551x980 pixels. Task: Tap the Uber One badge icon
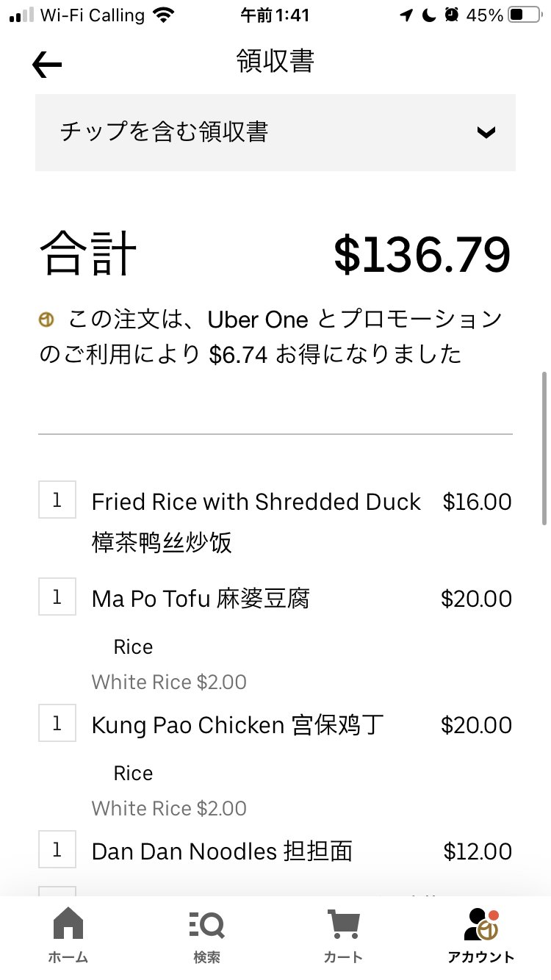click(x=46, y=320)
